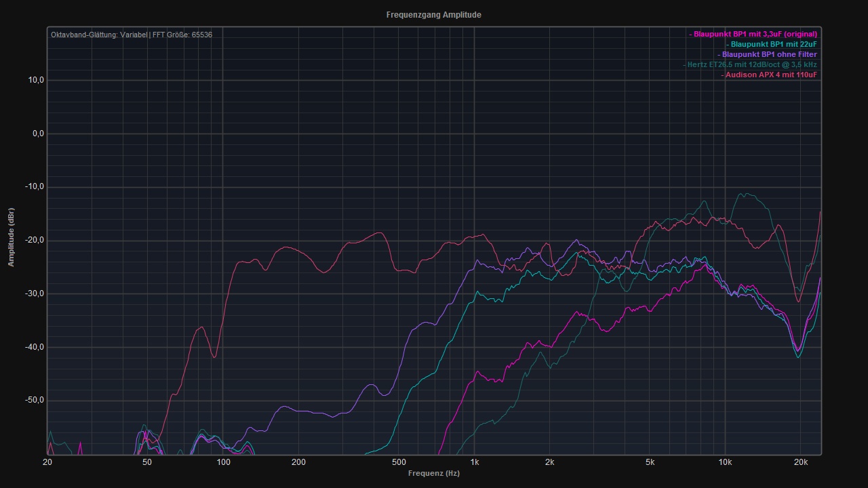Click the 0,0 tick on the amplitude axis

[38, 134]
